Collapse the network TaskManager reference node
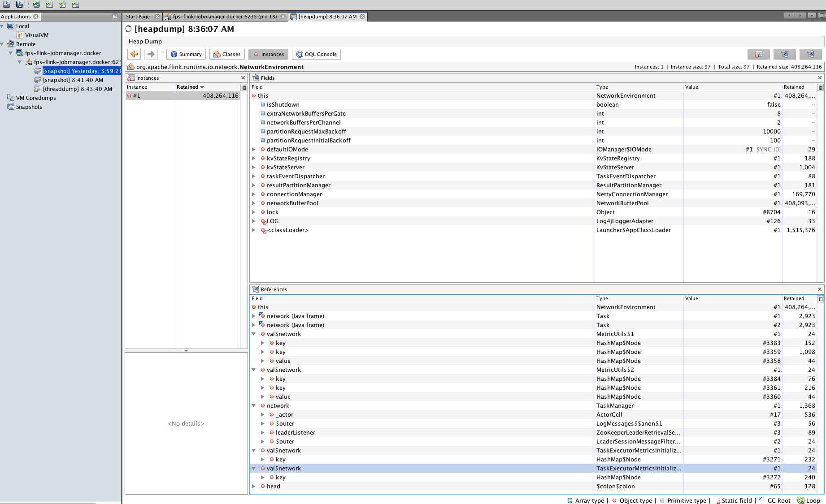Image resolution: width=826 pixels, height=504 pixels. 254,406
